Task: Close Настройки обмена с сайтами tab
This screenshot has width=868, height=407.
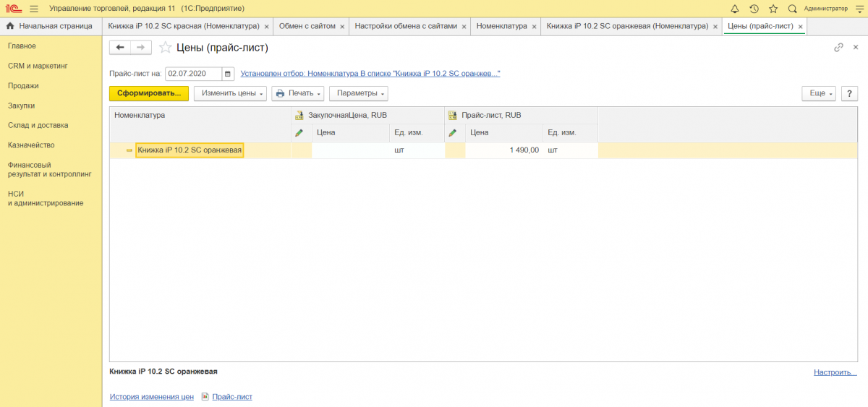Action: point(464,27)
